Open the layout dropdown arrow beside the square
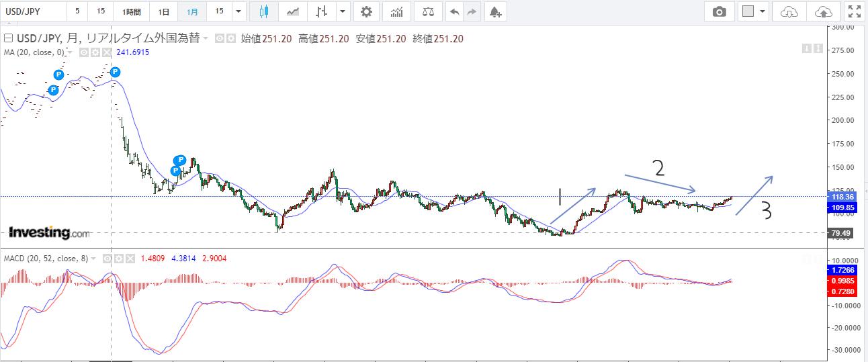This screenshot has width=868, height=362. 763,11
